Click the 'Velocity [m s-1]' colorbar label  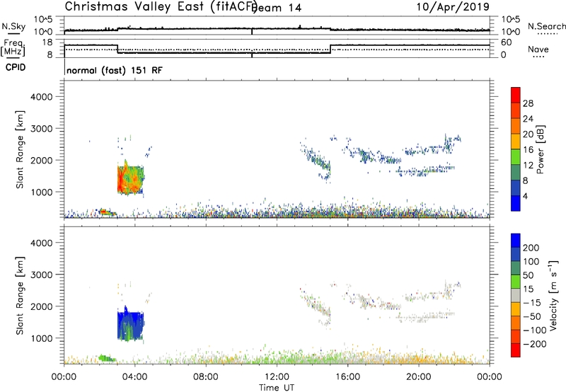tap(554, 296)
